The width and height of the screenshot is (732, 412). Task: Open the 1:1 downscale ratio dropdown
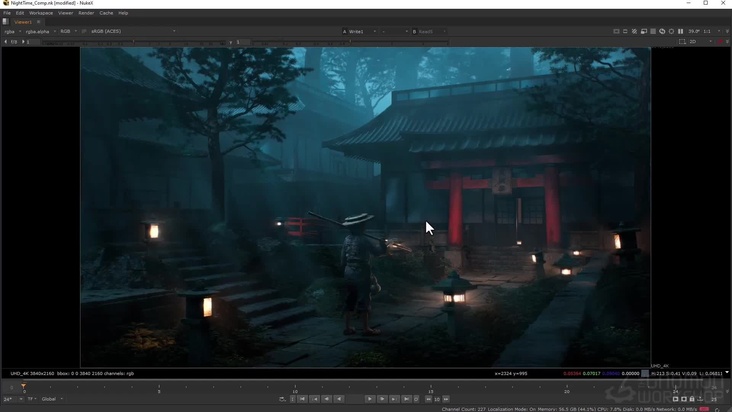coord(711,31)
